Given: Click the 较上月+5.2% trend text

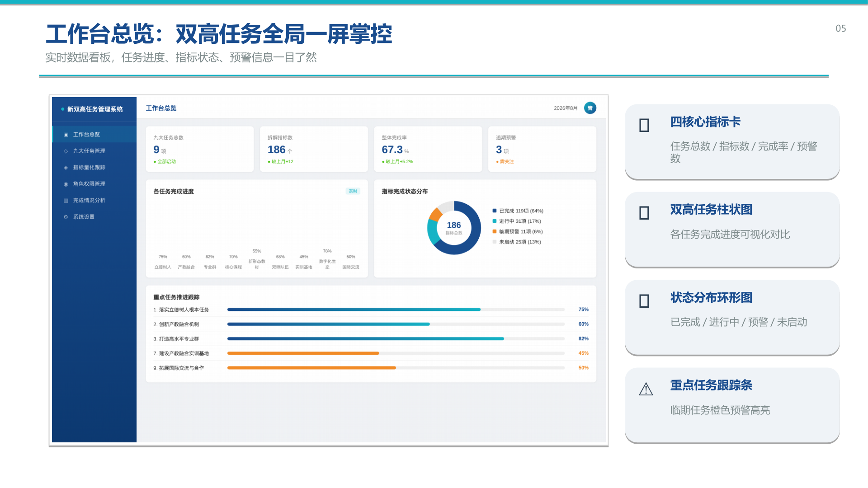Looking at the screenshot, I should coord(399,162).
